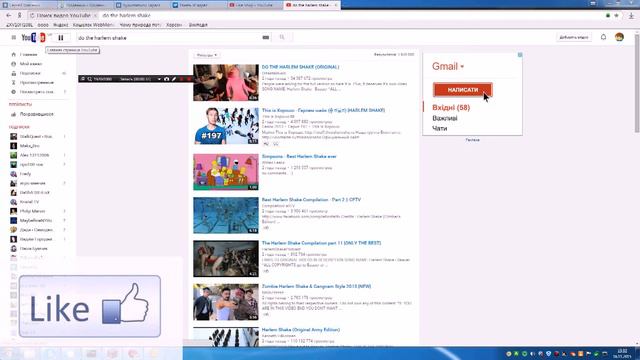The image size is (640, 360).
Task: Select Чати in the Gmail ad
Action: coord(440,128)
